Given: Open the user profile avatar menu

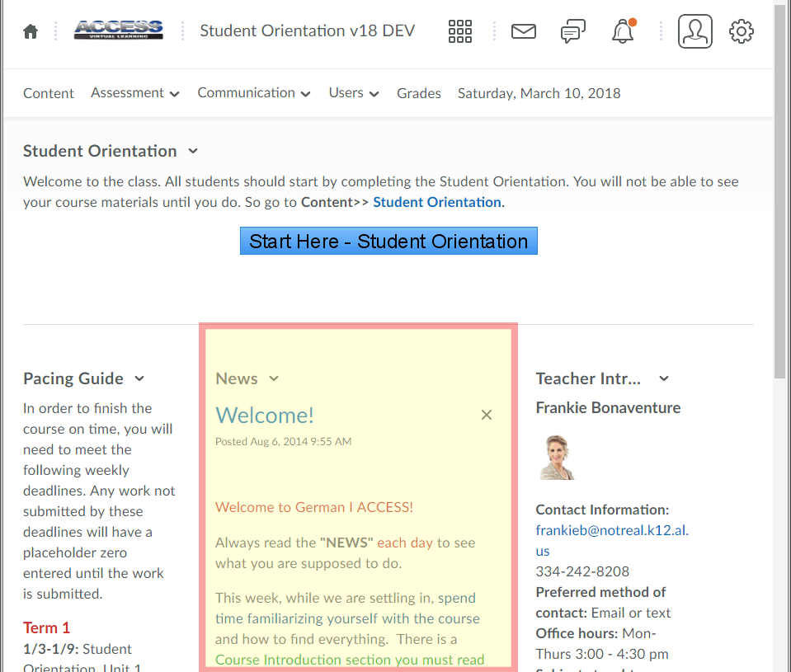Looking at the screenshot, I should [694, 32].
